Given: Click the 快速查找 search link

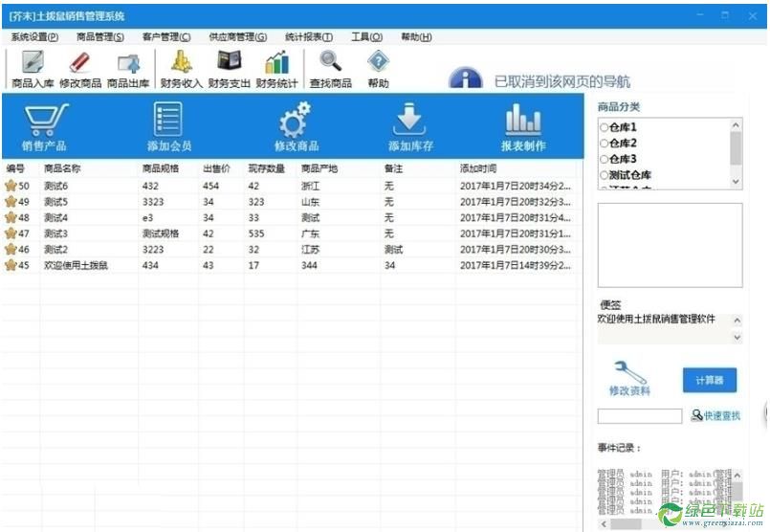Looking at the screenshot, I should pos(715,415).
